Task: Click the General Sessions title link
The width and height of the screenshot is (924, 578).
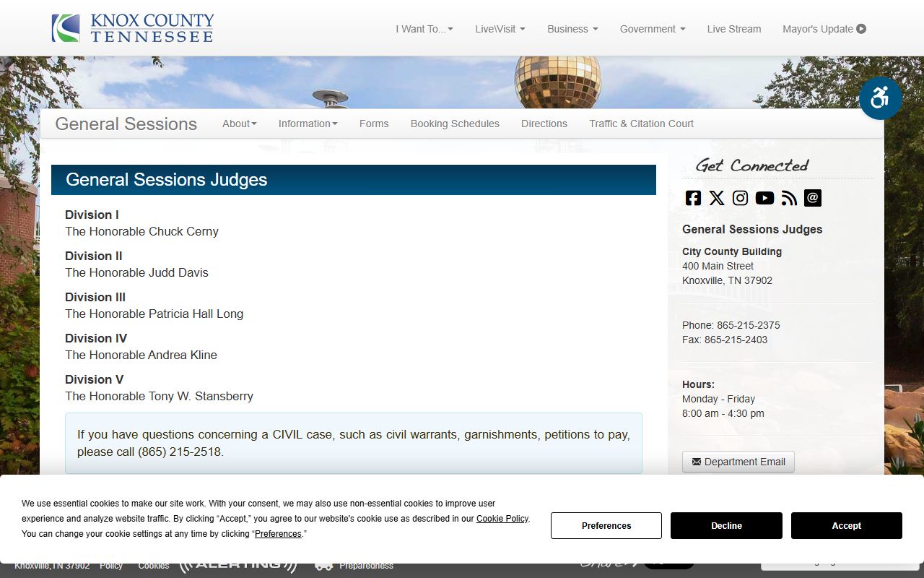Action: [126, 124]
